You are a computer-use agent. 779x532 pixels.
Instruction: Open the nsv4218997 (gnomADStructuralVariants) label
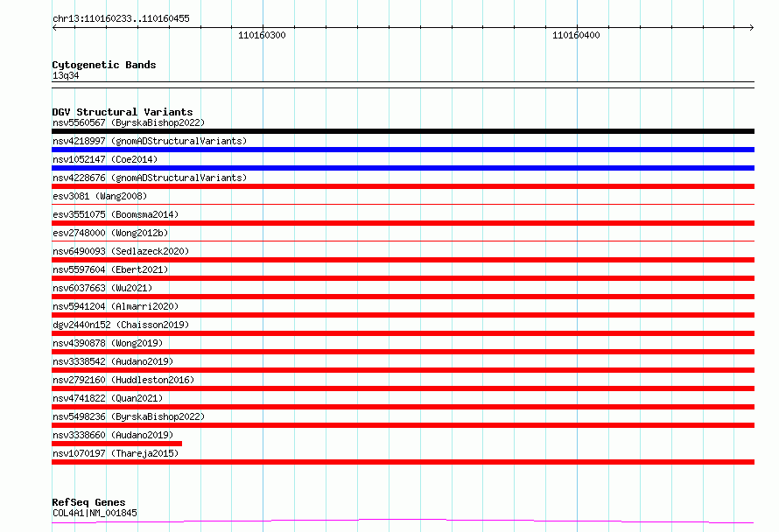point(150,141)
